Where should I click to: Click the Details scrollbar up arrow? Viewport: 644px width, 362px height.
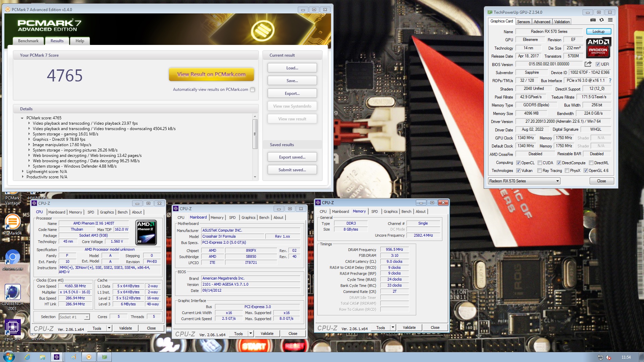point(255,116)
